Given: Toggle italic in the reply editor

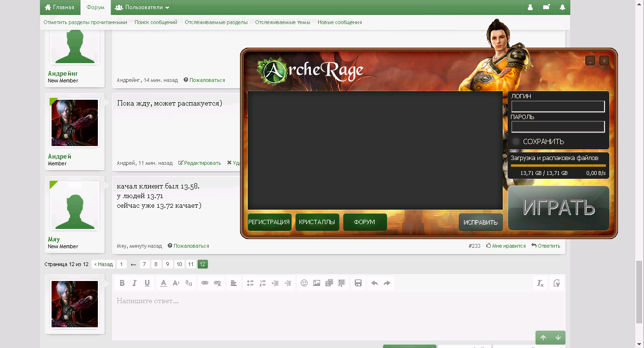Looking at the screenshot, I should point(134,283).
